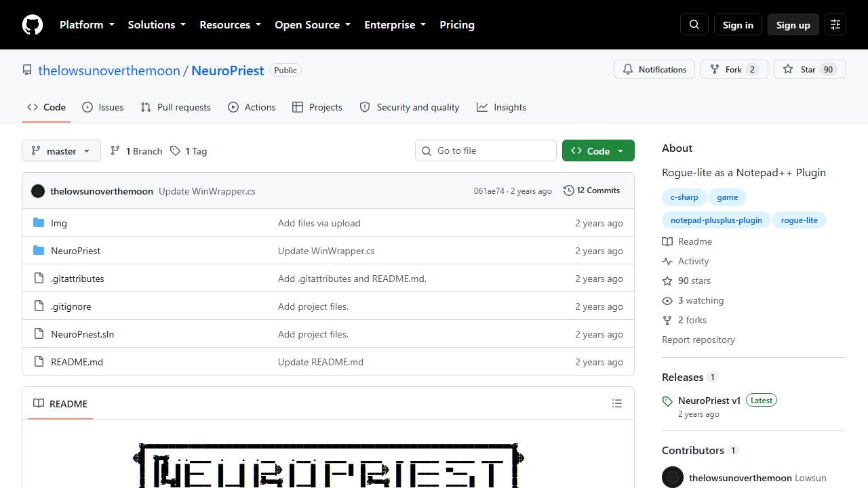Open the .gitignore file
The height and width of the screenshot is (488, 868).
(71, 306)
